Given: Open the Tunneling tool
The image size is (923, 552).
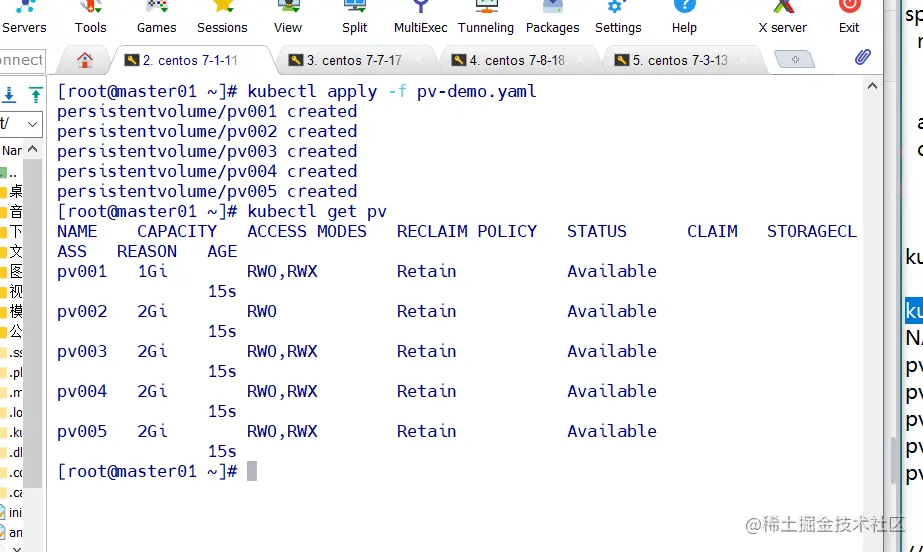Looking at the screenshot, I should coord(486,18).
